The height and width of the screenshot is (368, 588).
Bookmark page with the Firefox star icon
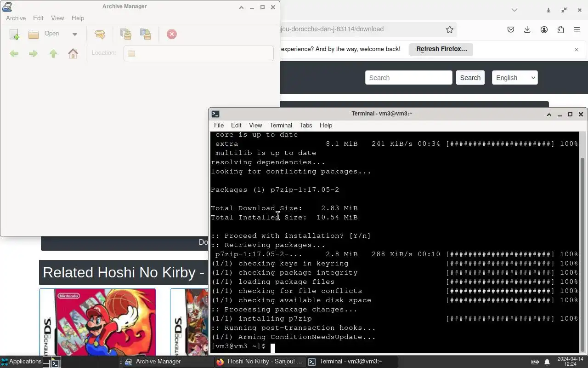pos(450,29)
